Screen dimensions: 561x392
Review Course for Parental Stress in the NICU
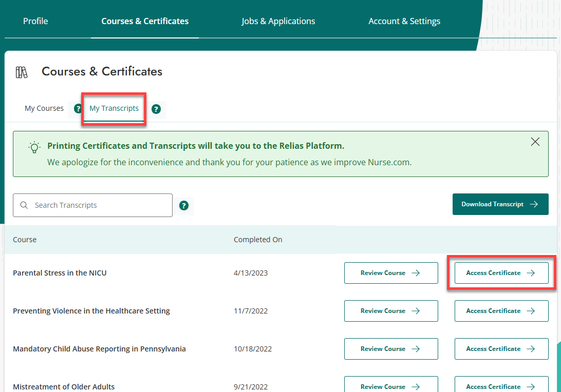click(x=391, y=273)
